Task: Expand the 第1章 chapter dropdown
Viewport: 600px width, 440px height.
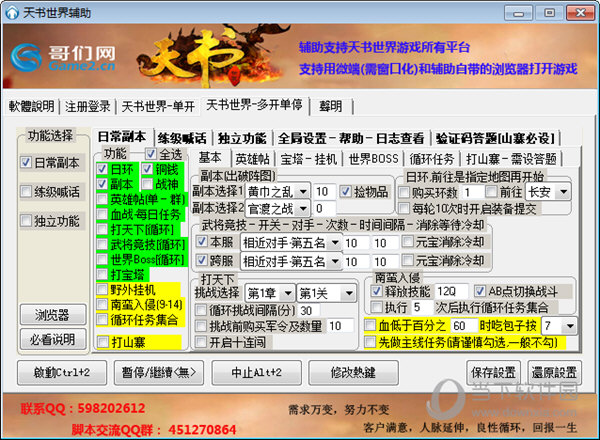Action: [x=289, y=293]
